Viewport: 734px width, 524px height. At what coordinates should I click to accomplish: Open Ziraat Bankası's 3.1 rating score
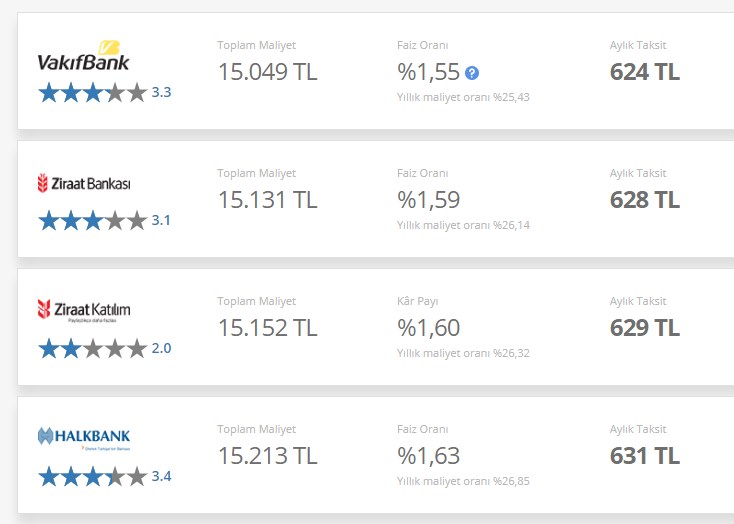161,220
